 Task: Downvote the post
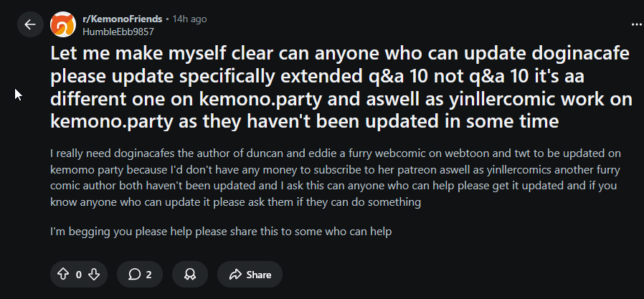95,274
